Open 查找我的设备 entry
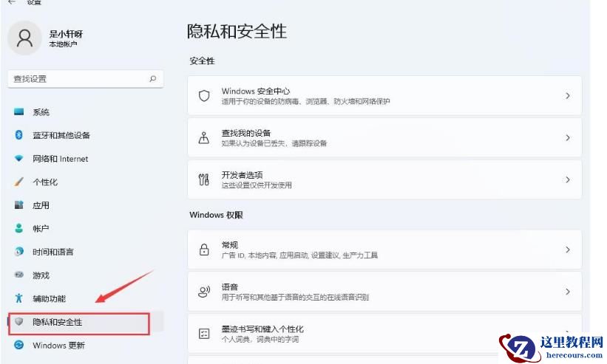 click(384, 137)
